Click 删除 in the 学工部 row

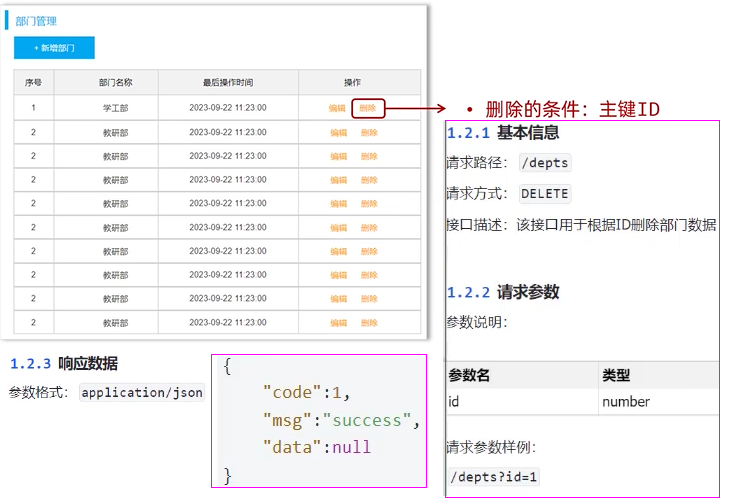point(368,108)
